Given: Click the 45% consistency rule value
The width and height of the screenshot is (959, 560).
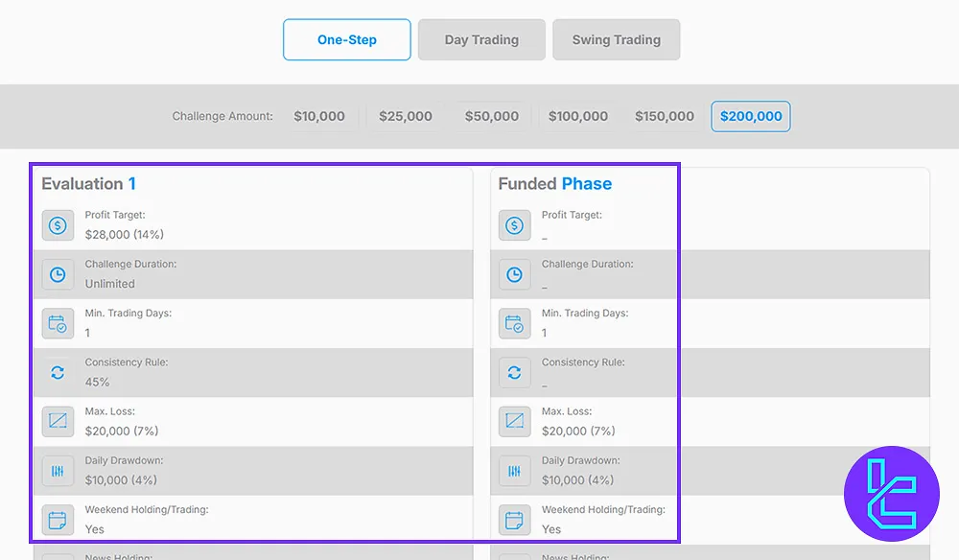Looking at the screenshot, I should click(97, 382).
